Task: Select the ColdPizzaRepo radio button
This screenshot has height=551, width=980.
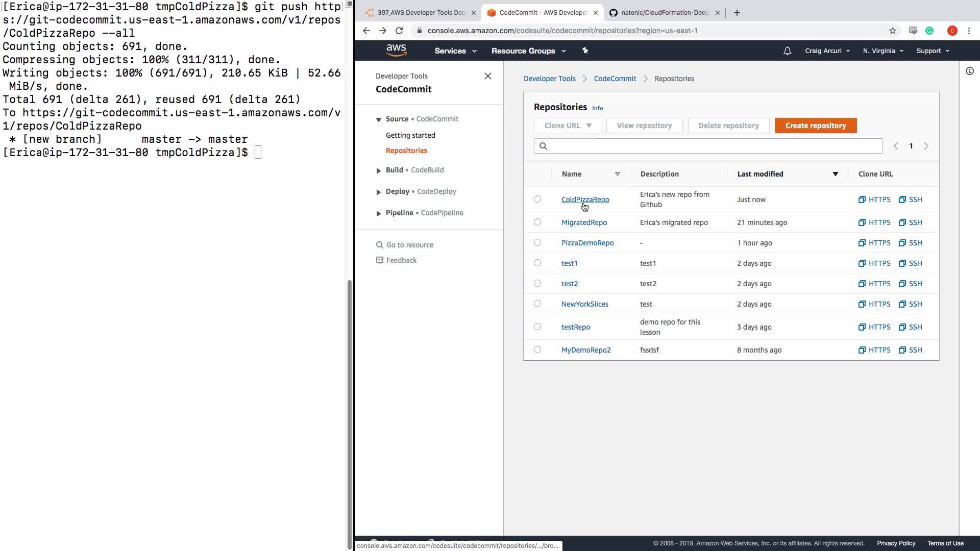Action: pyautogui.click(x=537, y=199)
